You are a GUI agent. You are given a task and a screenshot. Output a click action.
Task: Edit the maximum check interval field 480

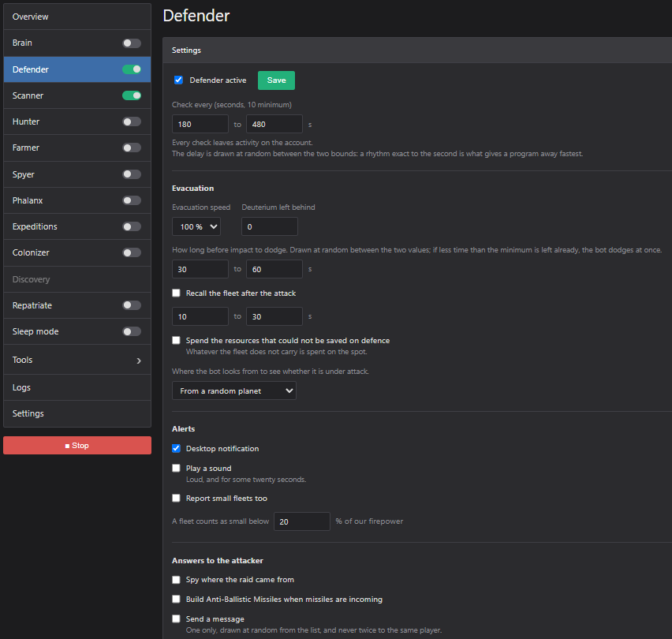274,125
